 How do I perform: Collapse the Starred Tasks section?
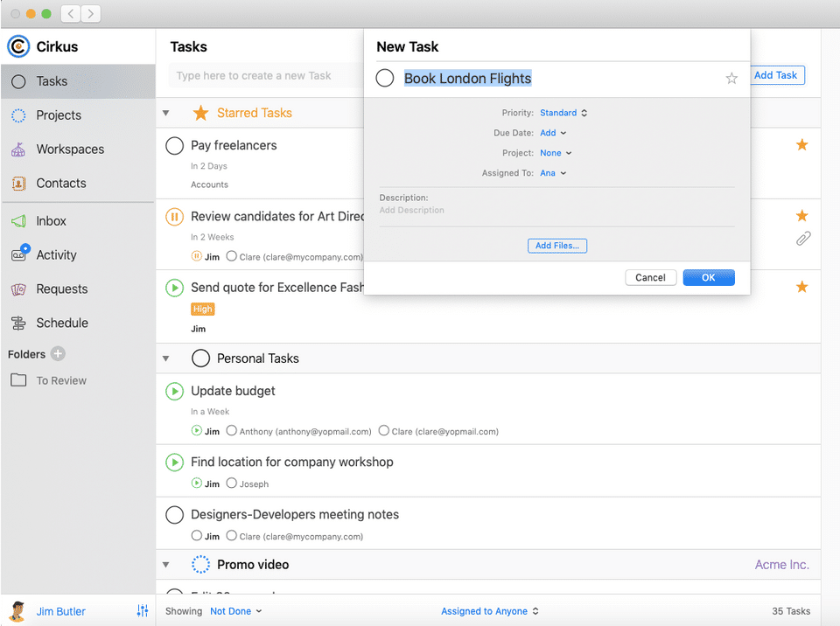166,113
